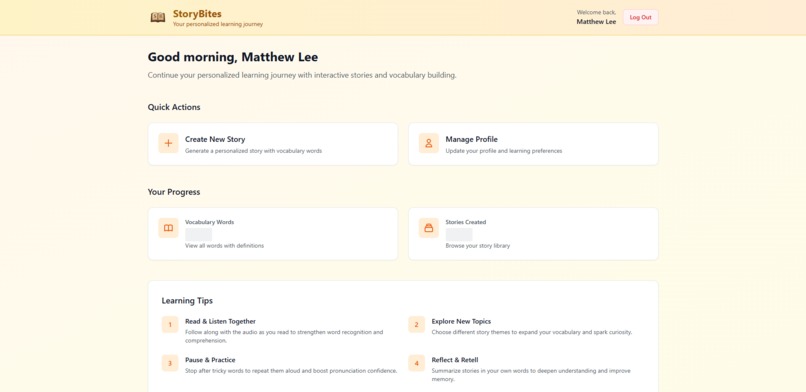This screenshot has width=806, height=392.
Task: Click 'Your personalized learning journey' tagline
Action: (x=218, y=24)
